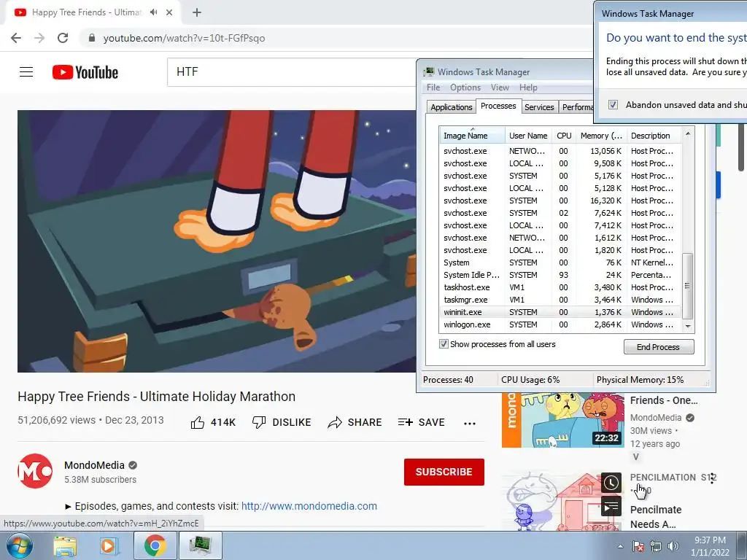Click process list scroll down arrow

point(688,326)
